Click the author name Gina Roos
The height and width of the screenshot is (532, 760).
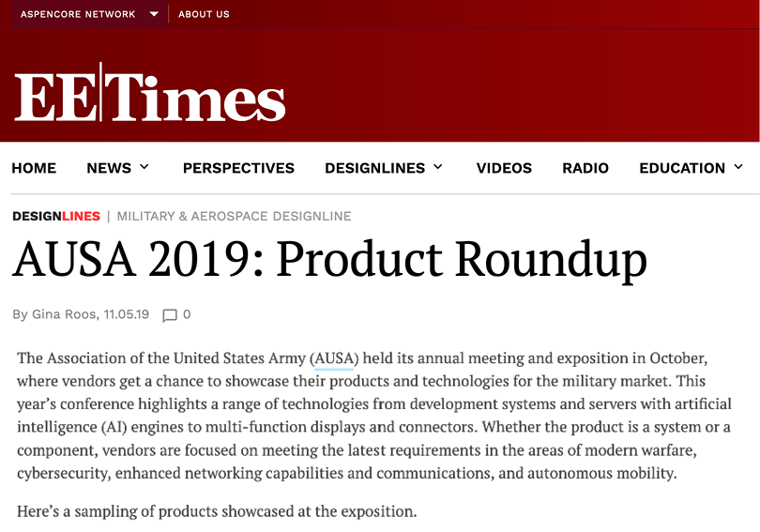click(x=64, y=314)
